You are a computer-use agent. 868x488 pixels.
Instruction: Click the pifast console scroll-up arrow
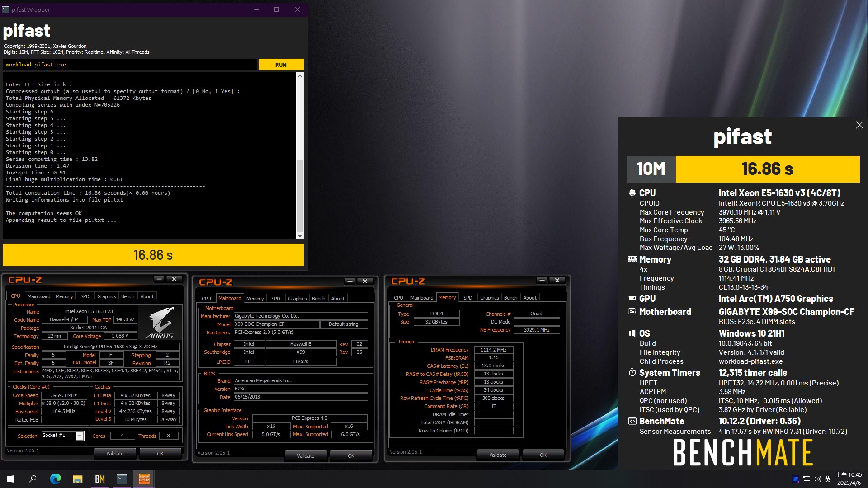coord(300,76)
